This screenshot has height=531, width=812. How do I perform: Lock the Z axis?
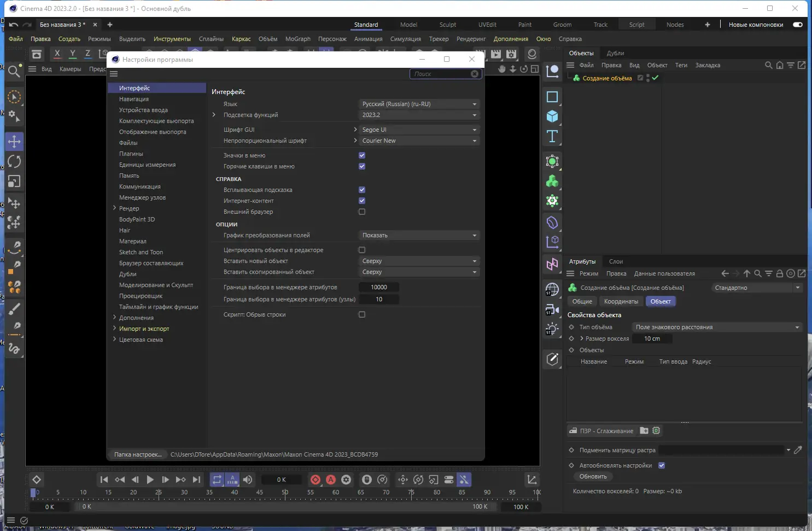coord(87,54)
